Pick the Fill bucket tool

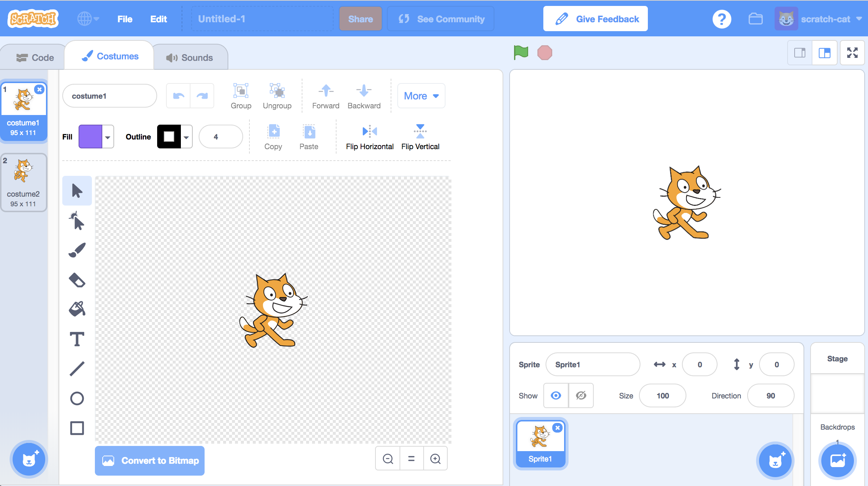[77, 309]
